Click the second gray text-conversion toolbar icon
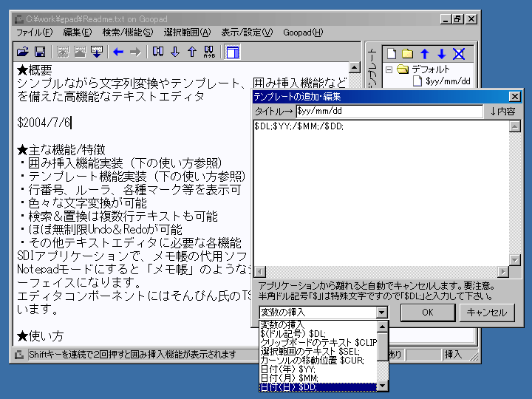Viewport: 532px width, 399px height. pyautogui.click(x=80, y=52)
